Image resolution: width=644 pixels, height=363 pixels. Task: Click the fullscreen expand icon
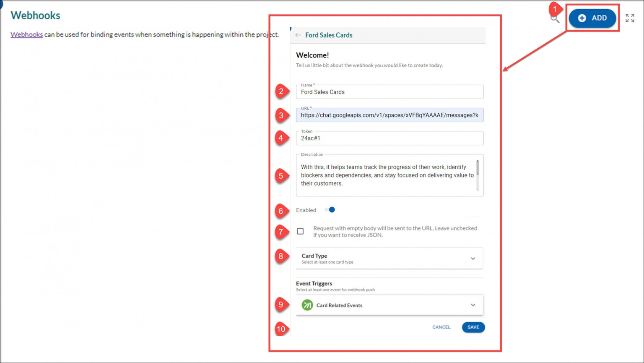point(629,18)
